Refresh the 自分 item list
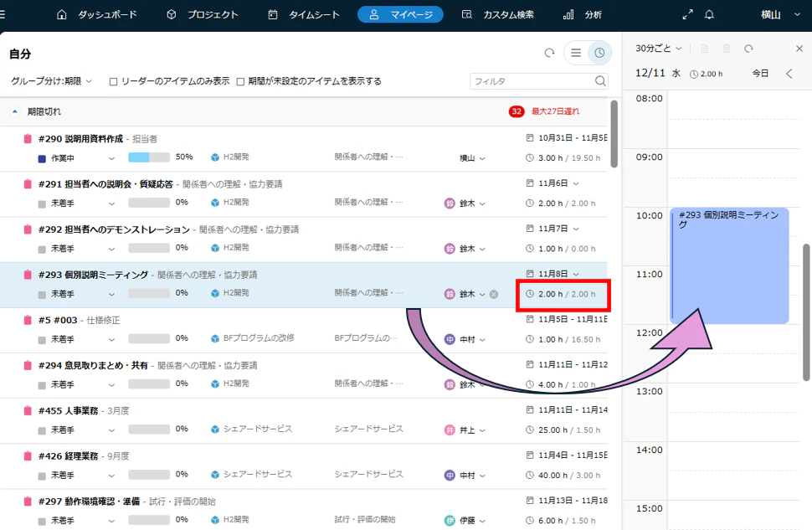Image resolution: width=812 pixels, height=530 pixels. (549, 53)
